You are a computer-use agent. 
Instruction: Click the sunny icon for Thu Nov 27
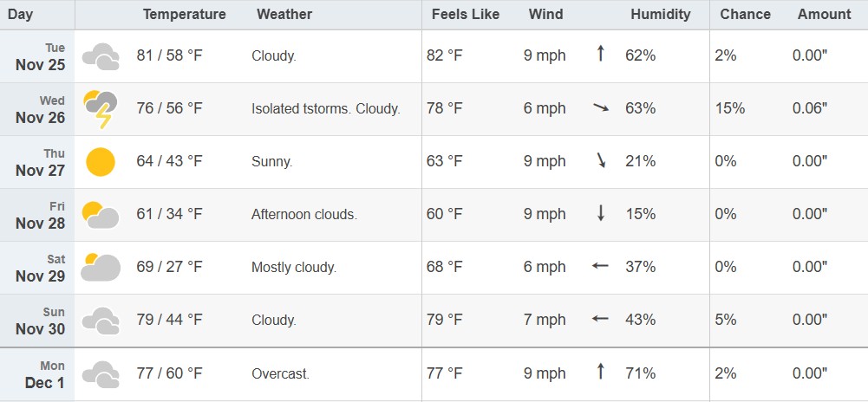[101, 162]
